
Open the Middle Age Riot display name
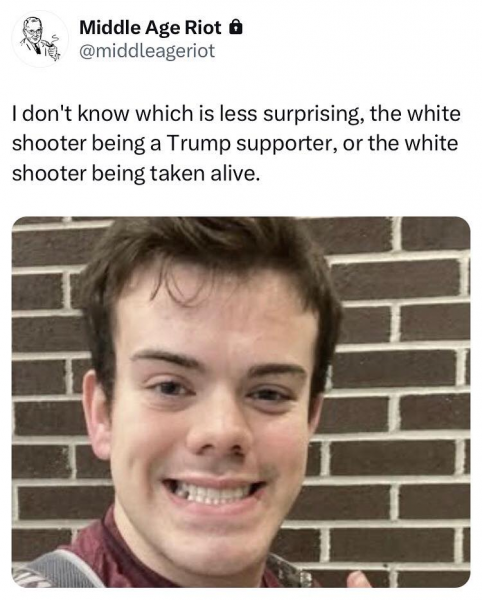click(150, 28)
